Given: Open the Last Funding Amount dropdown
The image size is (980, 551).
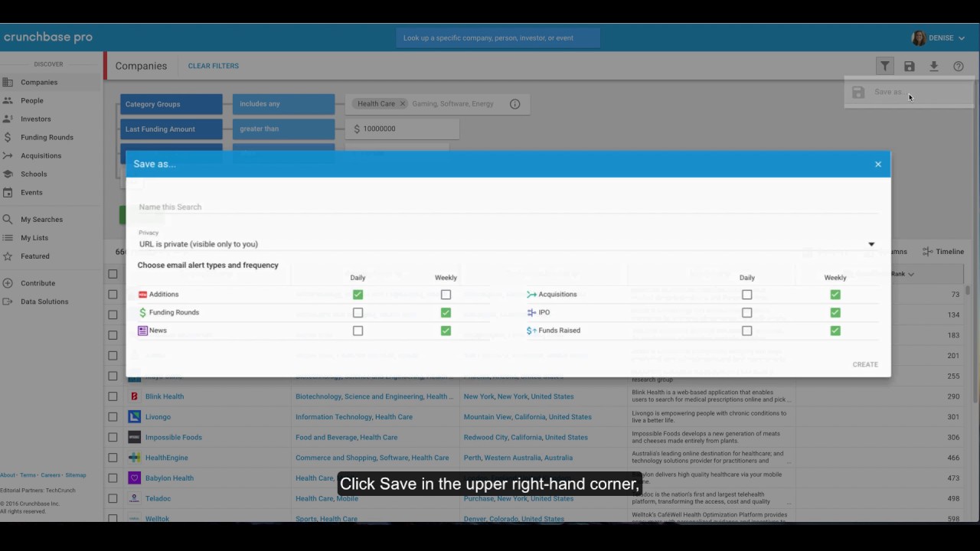Looking at the screenshot, I should [171, 129].
